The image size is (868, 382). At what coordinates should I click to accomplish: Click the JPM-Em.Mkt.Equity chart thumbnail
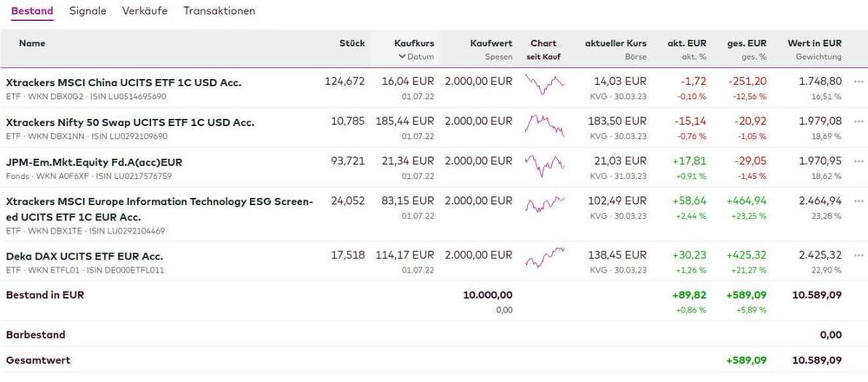(x=543, y=163)
